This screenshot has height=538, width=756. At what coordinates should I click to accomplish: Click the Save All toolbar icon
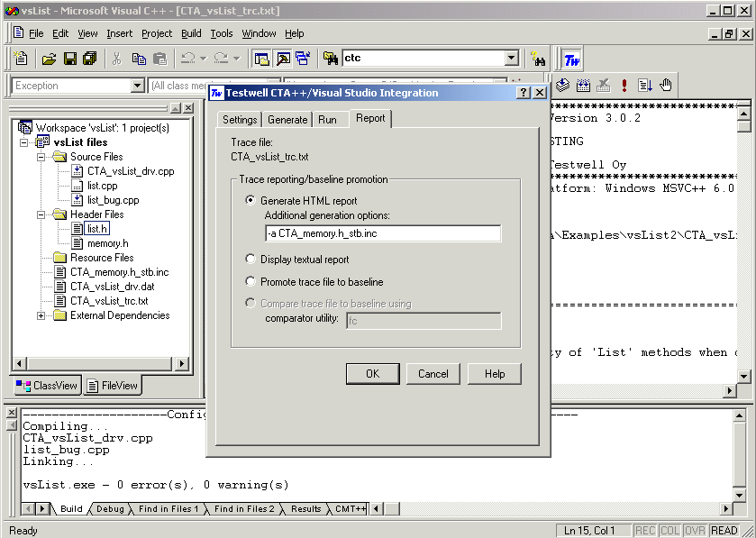pyautogui.click(x=89, y=59)
